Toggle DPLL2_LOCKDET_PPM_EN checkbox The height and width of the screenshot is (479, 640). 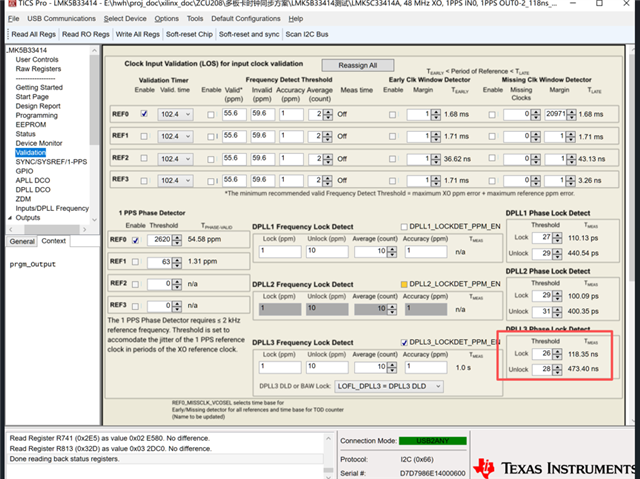[404, 284]
